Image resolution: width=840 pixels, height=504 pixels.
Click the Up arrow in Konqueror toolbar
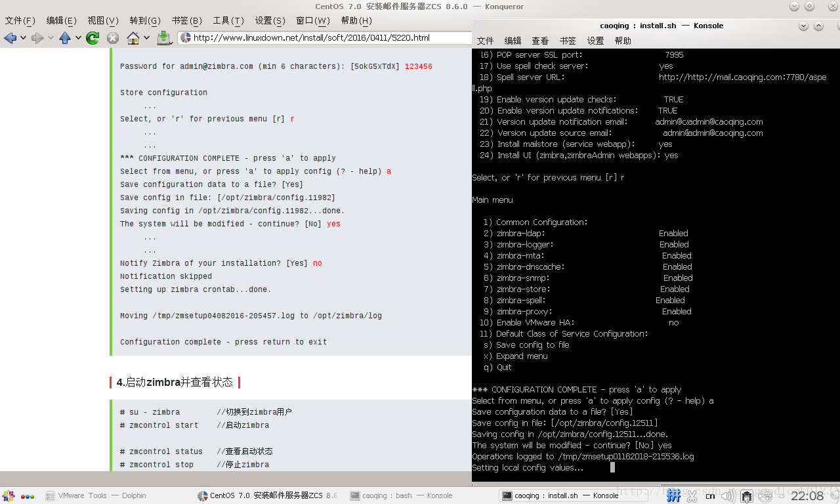pyautogui.click(x=65, y=38)
